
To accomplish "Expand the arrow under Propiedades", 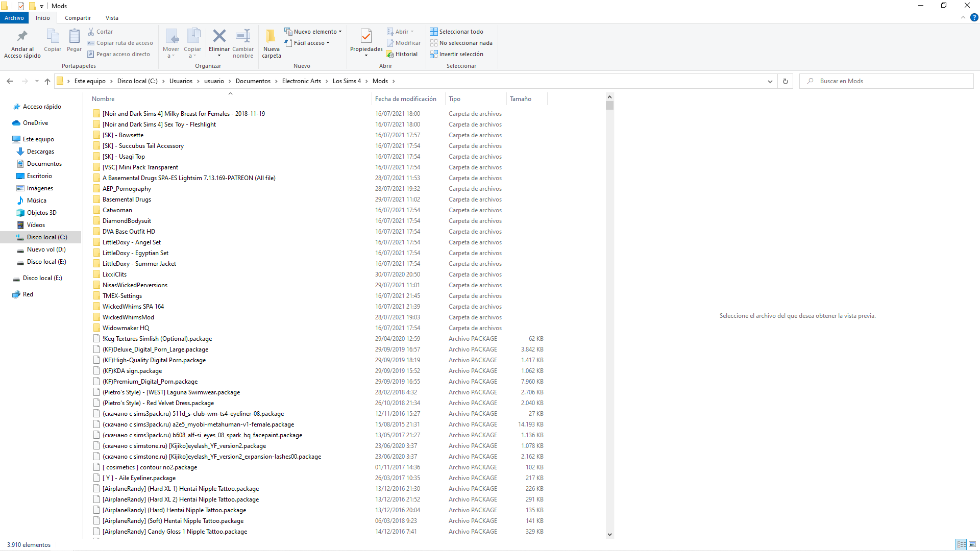I will tap(366, 56).
